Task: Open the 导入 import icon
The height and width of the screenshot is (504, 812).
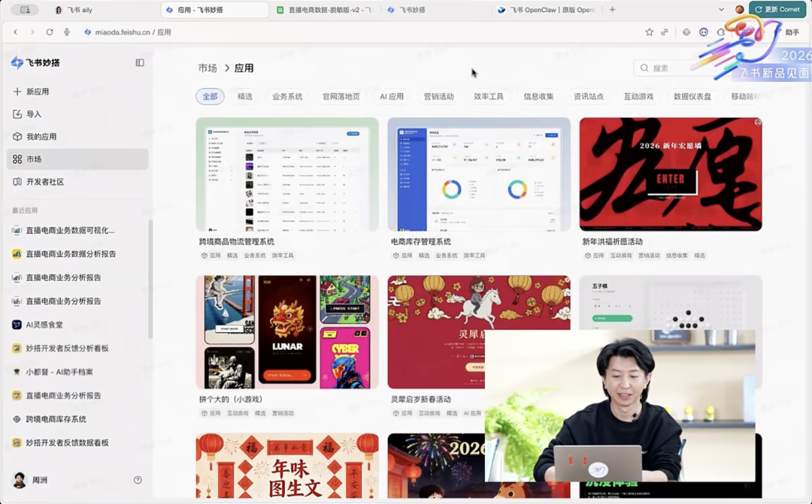Action: tap(17, 114)
